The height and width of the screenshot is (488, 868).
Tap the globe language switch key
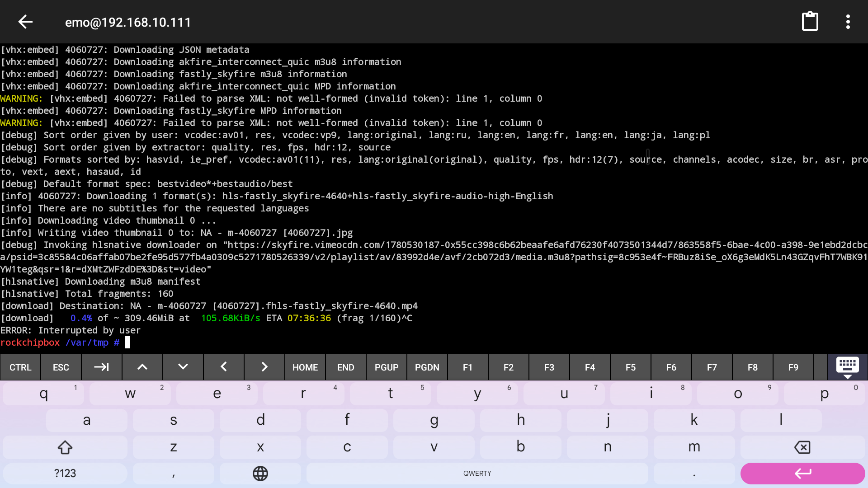tap(260, 474)
